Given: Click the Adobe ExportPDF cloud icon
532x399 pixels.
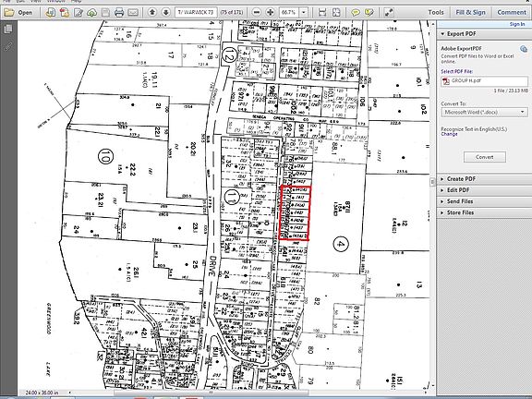Looking at the screenshot, I should 524,49.
